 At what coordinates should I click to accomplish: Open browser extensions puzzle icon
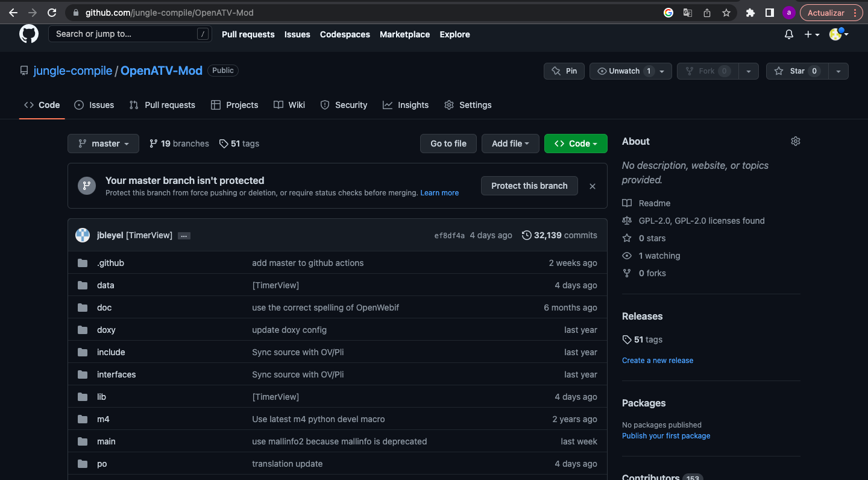pos(750,13)
